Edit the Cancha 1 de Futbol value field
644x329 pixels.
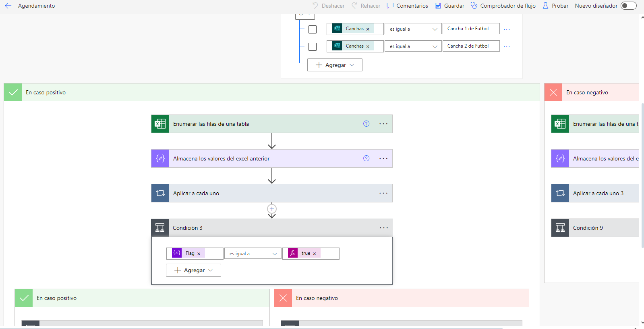(x=471, y=29)
